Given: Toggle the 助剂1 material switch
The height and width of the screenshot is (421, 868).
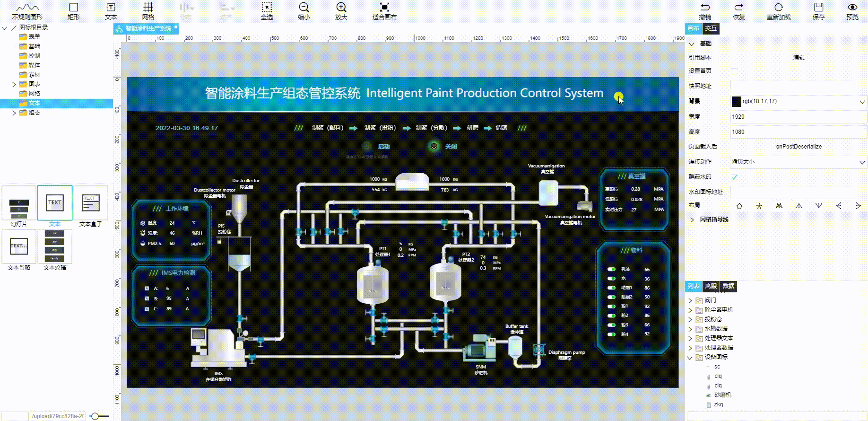Looking at the screenshot, I should coord(611,288).
